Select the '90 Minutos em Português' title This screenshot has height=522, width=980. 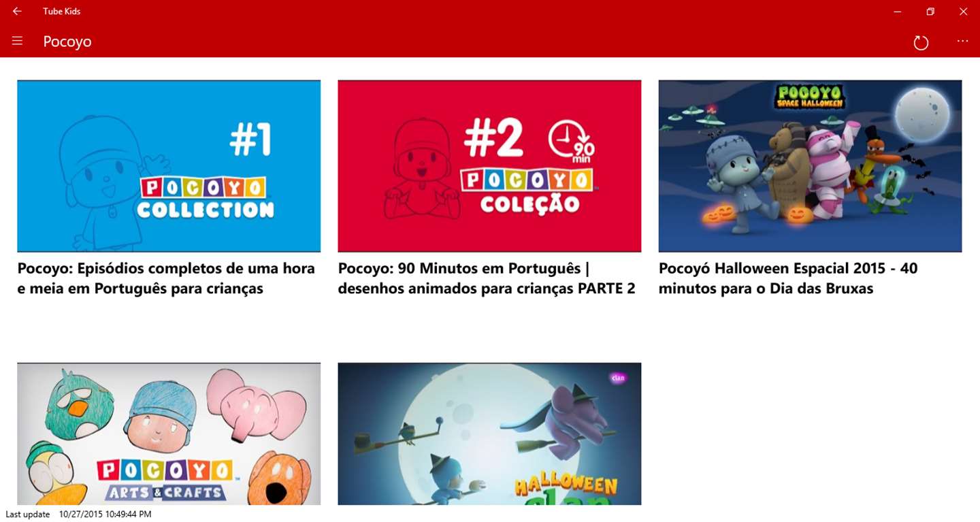[x=487, y=278]
